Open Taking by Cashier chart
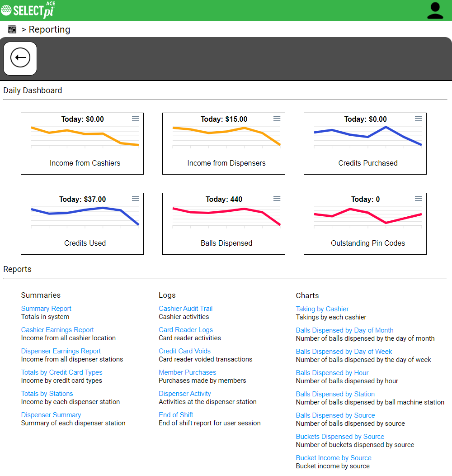The image size is (452, 476). click(x=322, y=309)
